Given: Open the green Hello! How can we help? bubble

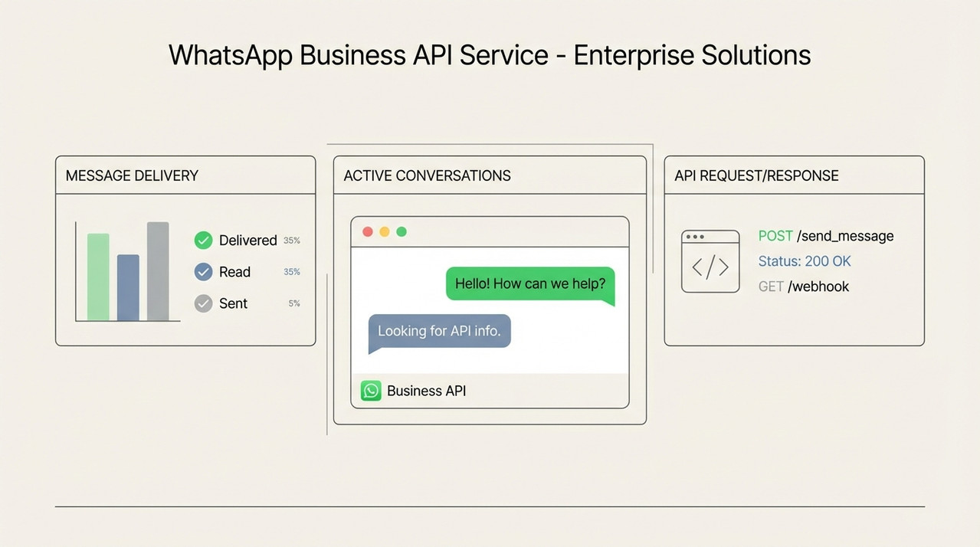Looking at the screenshot, I should [x=530, y=285].
